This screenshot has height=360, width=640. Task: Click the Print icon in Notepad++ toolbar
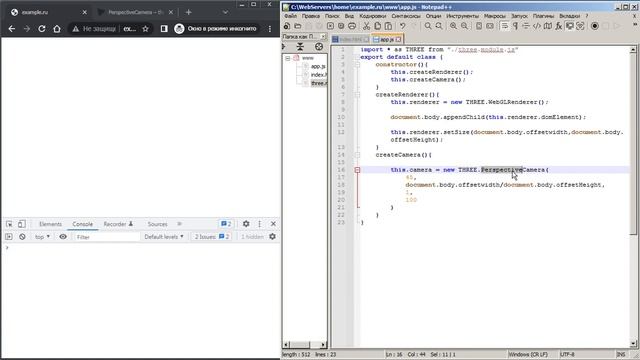coord(352,26)
